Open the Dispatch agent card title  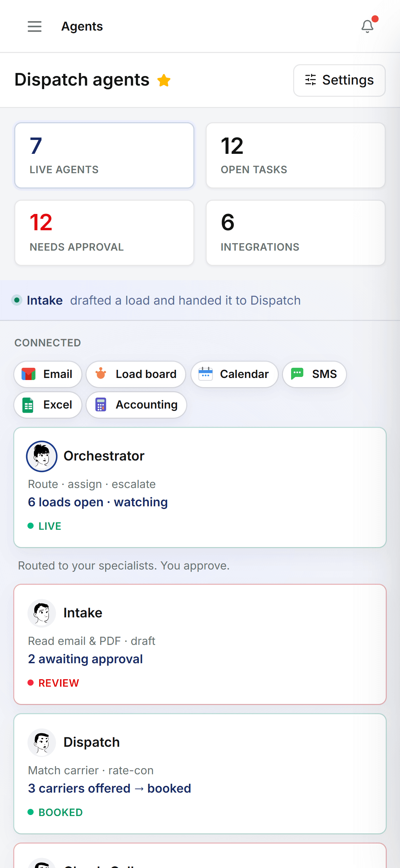pos(92,742)
